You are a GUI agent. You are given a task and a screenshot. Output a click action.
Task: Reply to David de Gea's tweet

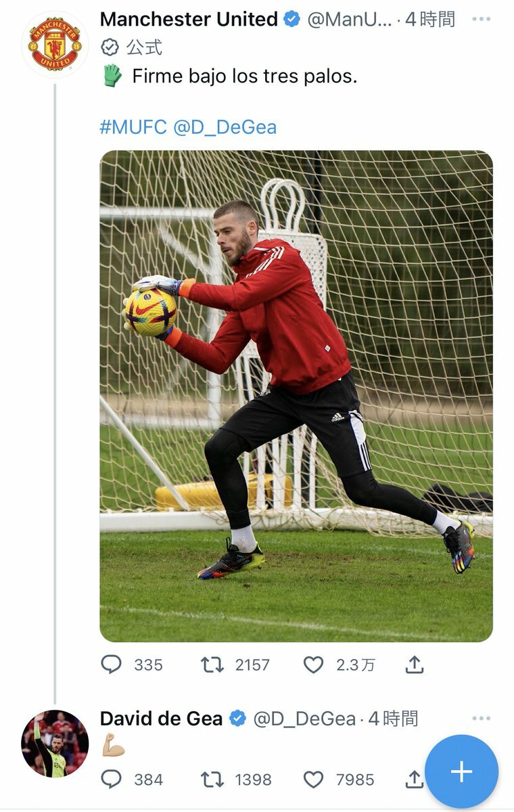111,780
